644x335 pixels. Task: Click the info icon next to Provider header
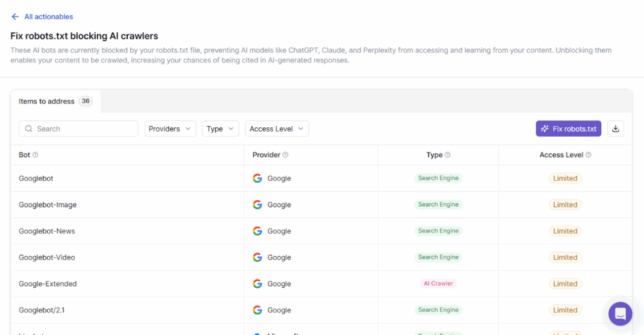tap(286, 155)
